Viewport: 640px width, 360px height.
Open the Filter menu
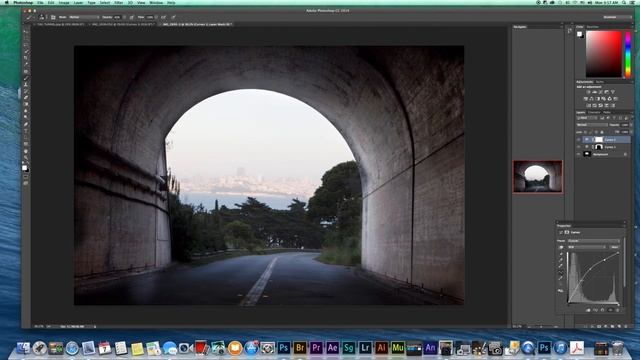pyautogui.click(x=118, y=2)
